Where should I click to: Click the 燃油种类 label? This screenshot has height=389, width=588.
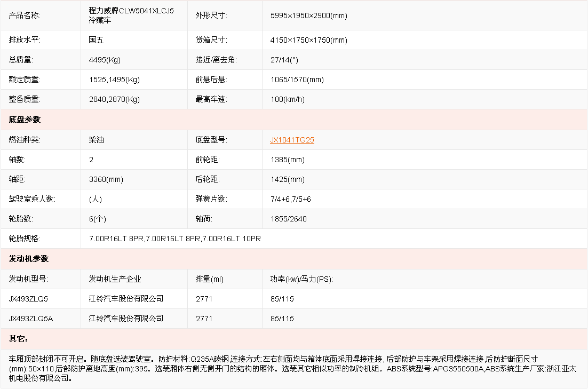tap(25, 140)
